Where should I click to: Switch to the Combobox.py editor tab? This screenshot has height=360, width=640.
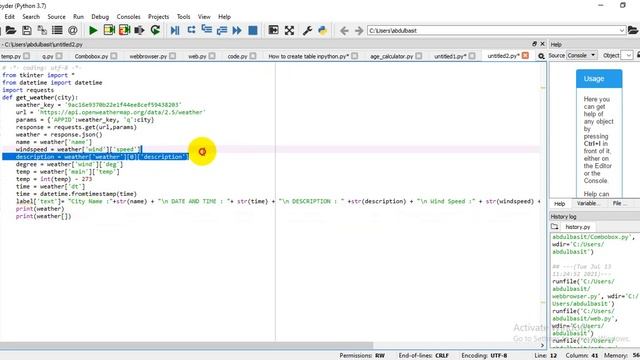point(91,56)
